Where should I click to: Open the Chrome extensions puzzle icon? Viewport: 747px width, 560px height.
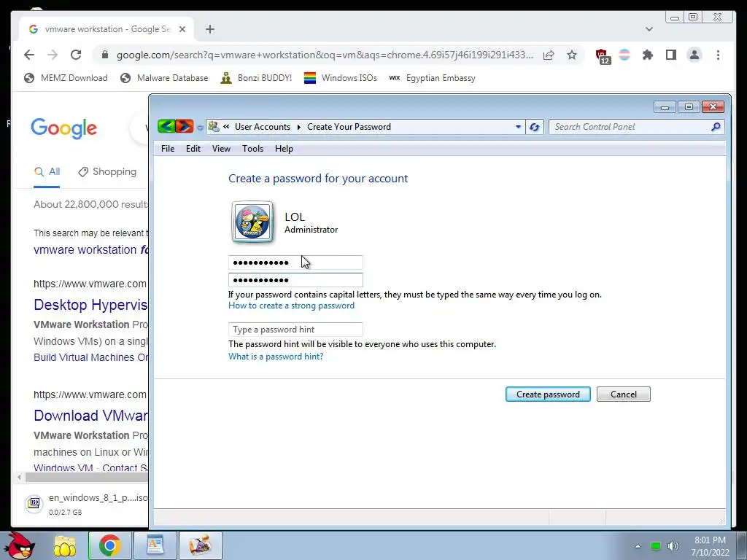(x=648, y=55)
